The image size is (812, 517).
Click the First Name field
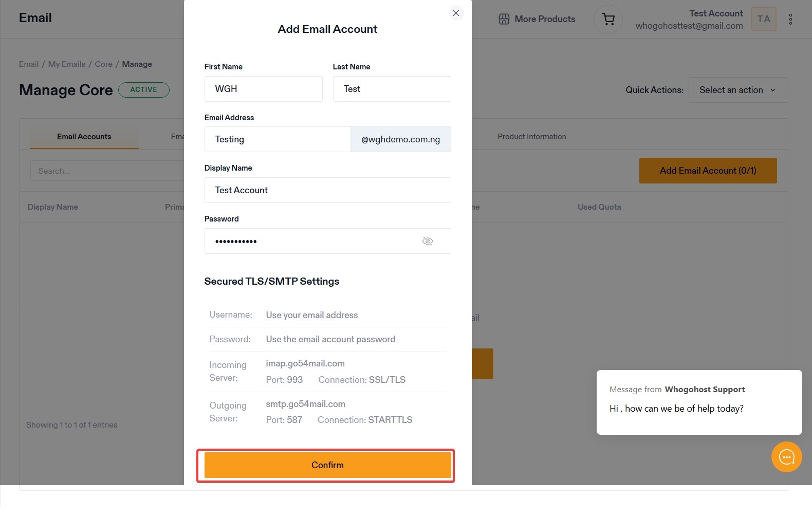pyautogui.click(x=263, y=89)
